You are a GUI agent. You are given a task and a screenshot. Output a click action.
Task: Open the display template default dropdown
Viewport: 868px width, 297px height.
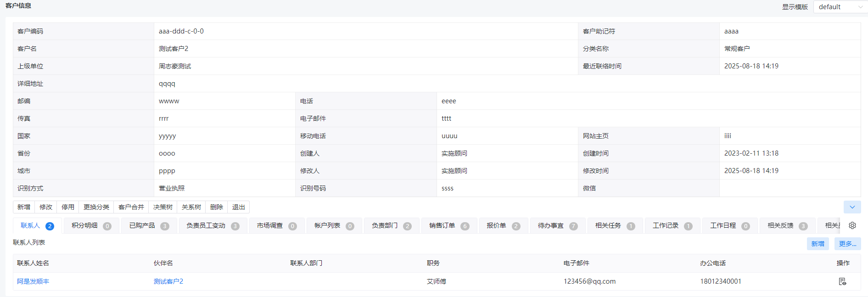tap(840, 7)
